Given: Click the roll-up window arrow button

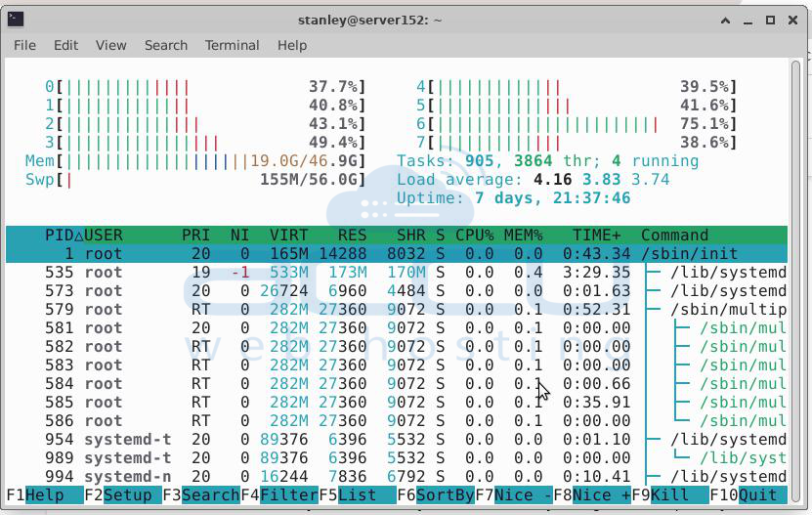Looking at the screenshot, I should (725, 21).
